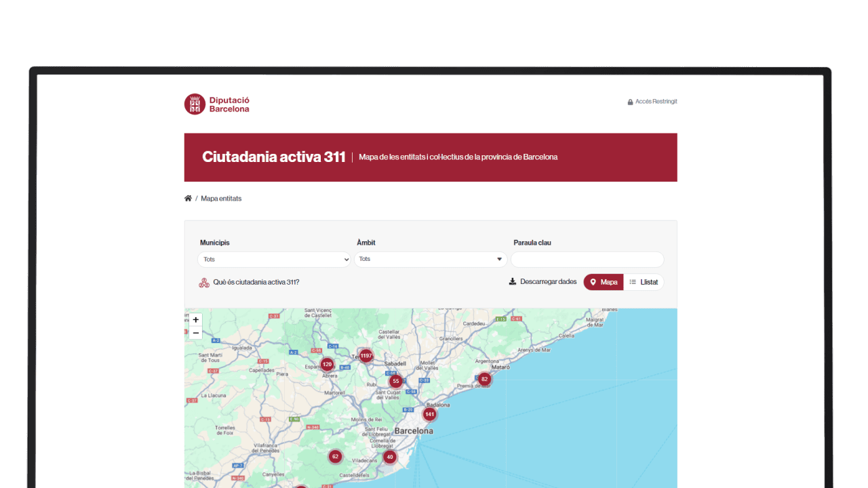Screen dimensions: 868x488
Task: Zoom in using the map plus icon
Action: (195, 319)
